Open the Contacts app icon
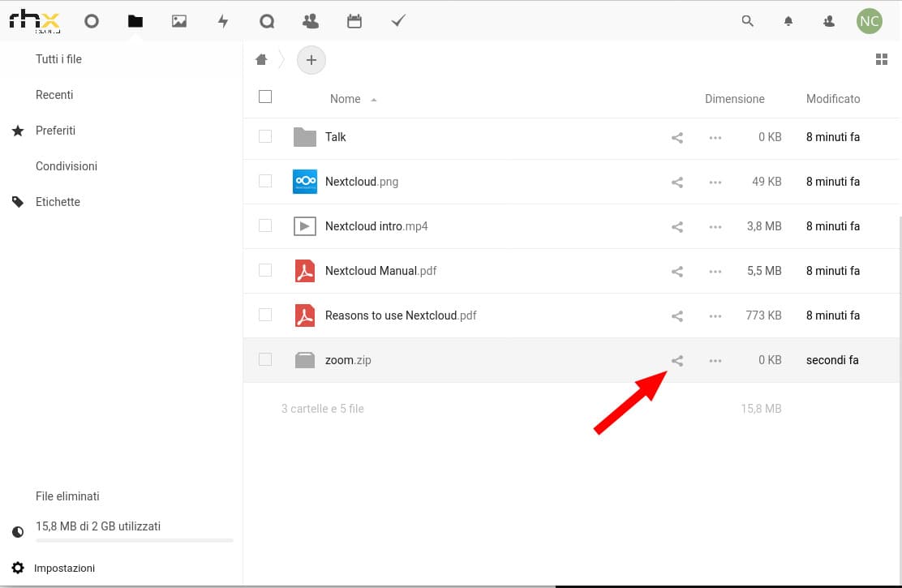902x588 pixels. [x=311, y=21]
